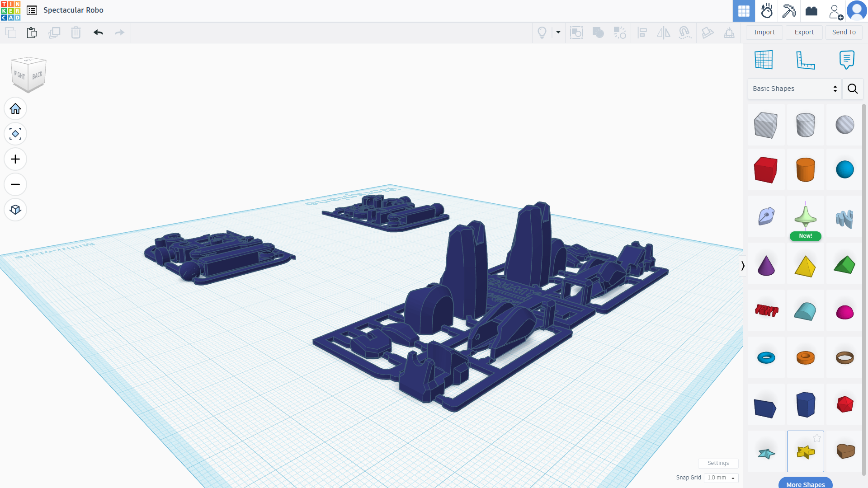This screenshot has width=868, height=488.
Task: Invite collaborators with add-person icon
Action: 835,11
